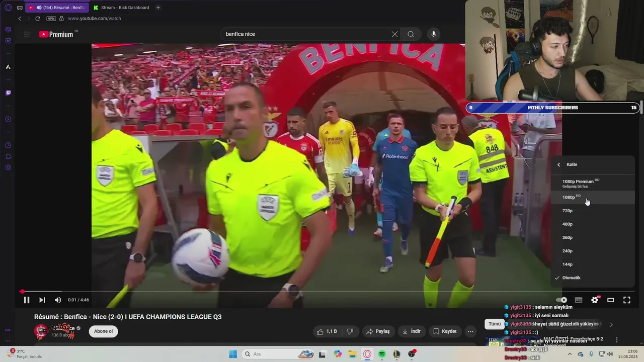The image size is (644, 362).
Task: Click the search magnifier button
Action: coord(411,34)
